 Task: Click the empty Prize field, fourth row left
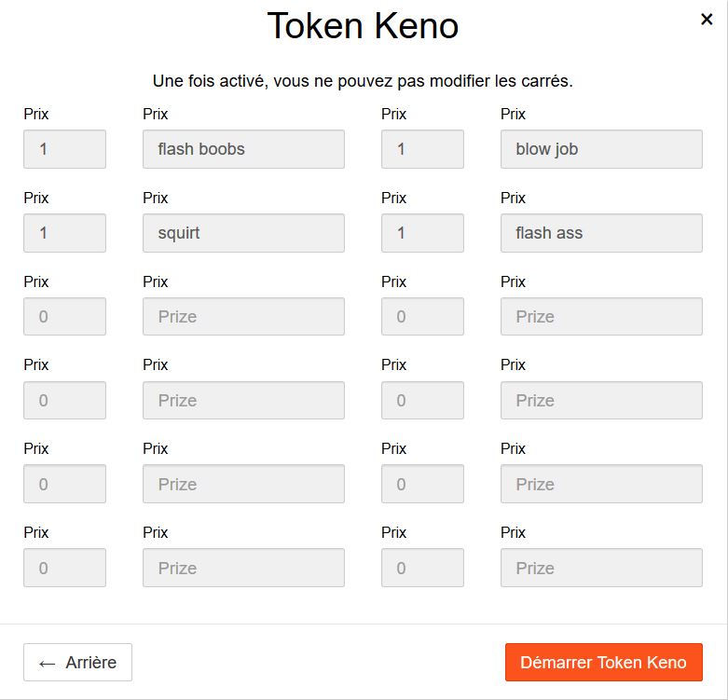click(243, 401)
